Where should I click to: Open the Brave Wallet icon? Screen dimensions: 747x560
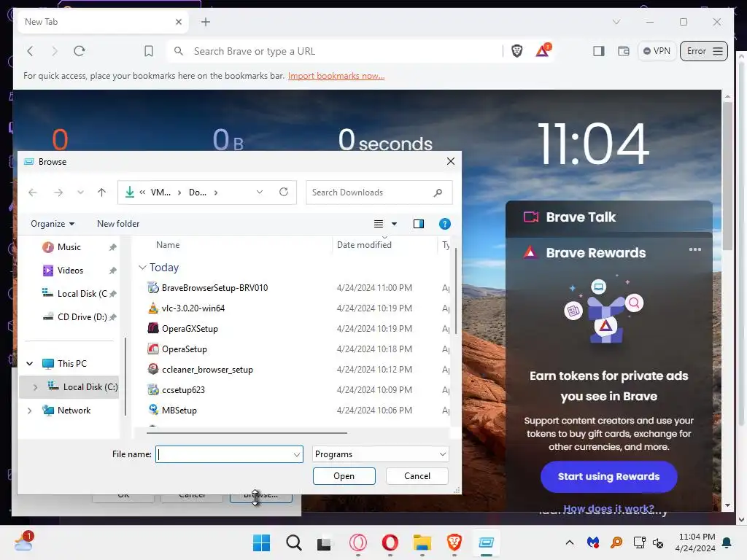point(624,51)
